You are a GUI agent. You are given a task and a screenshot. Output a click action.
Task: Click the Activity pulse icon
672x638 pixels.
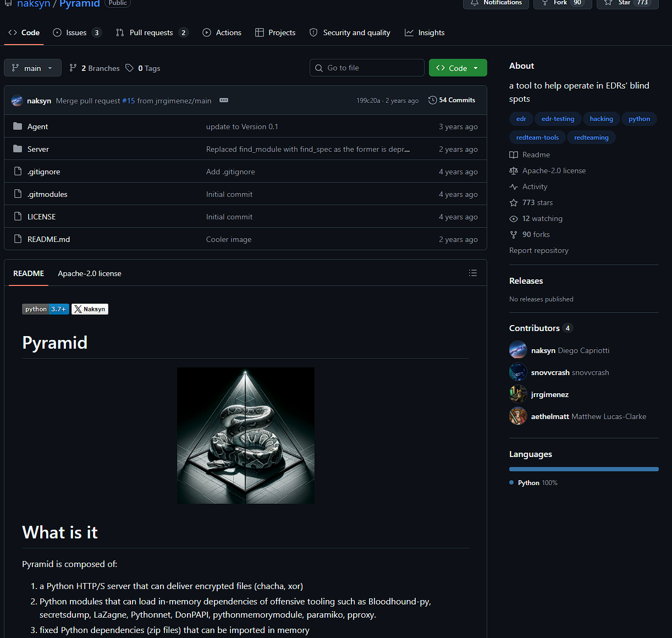(514, 186)
